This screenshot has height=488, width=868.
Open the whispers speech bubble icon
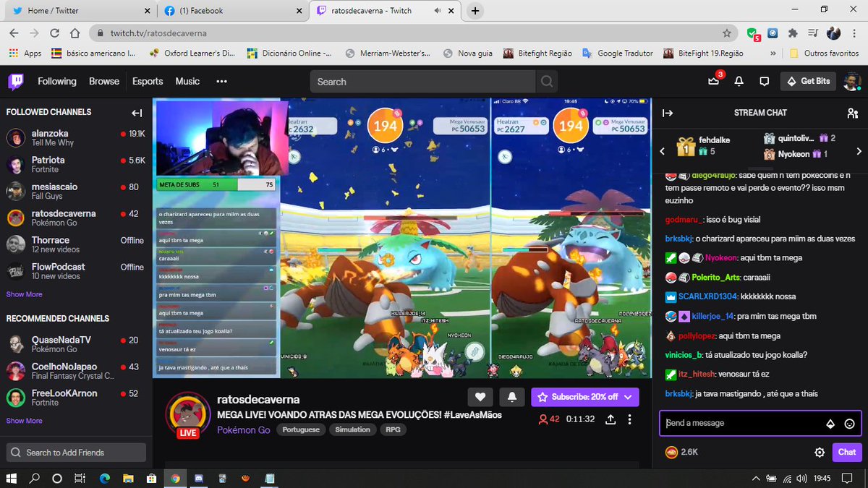click(764, 81)
